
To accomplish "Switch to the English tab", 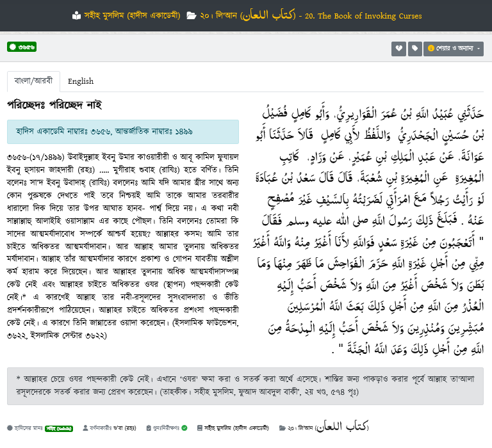I will point(81,81).
